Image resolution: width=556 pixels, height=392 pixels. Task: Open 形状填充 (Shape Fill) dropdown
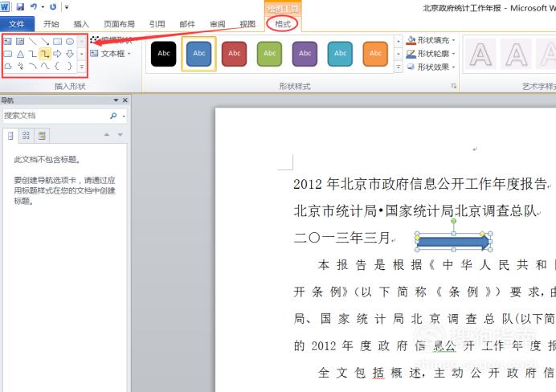(x=431, y=40)
